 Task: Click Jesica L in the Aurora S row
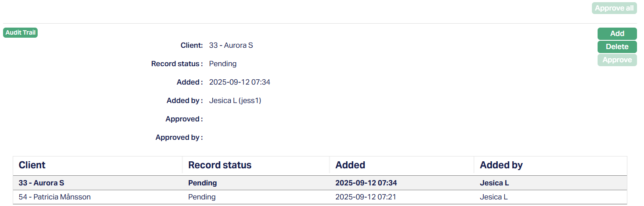(494, 183)
